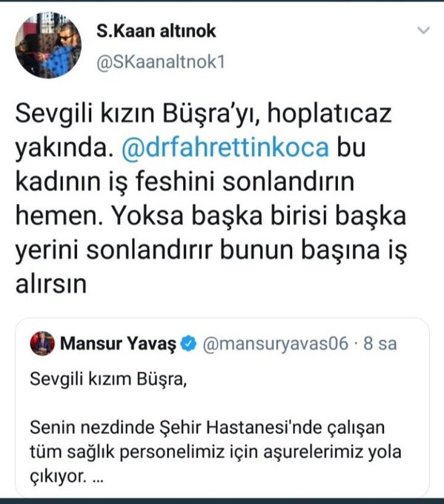Open the @mansuryavas06 handle
444x504 pixels.
point(276,344)
